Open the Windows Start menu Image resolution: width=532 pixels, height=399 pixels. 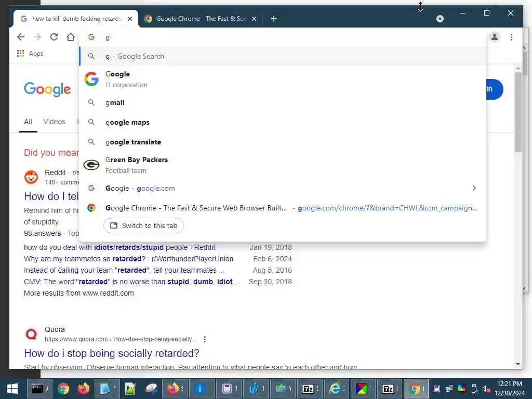click(x=12, y=389)
